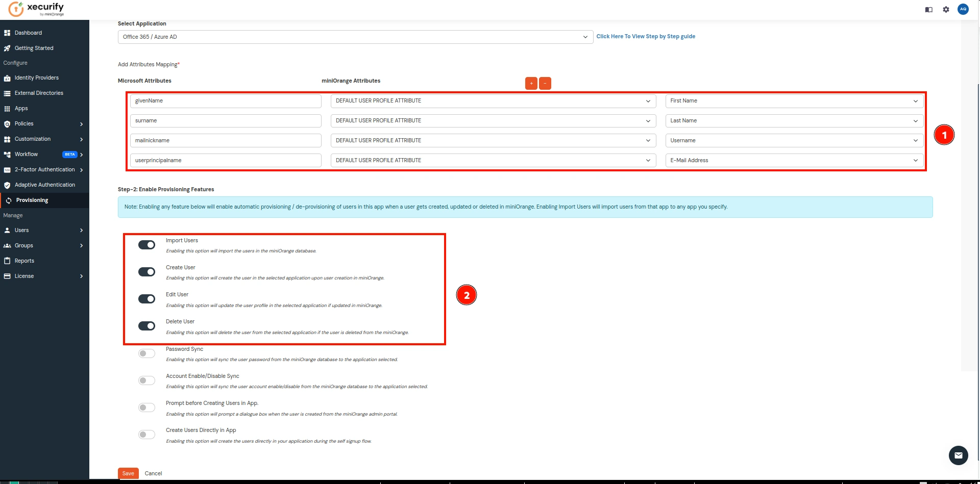Click the Identity Providers icon in sidebar

pos(7,78)
